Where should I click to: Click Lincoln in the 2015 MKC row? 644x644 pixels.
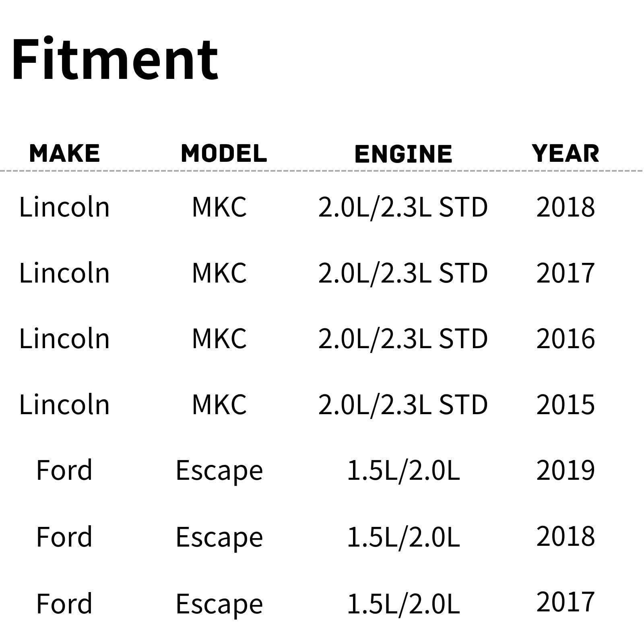click(64, 405)
